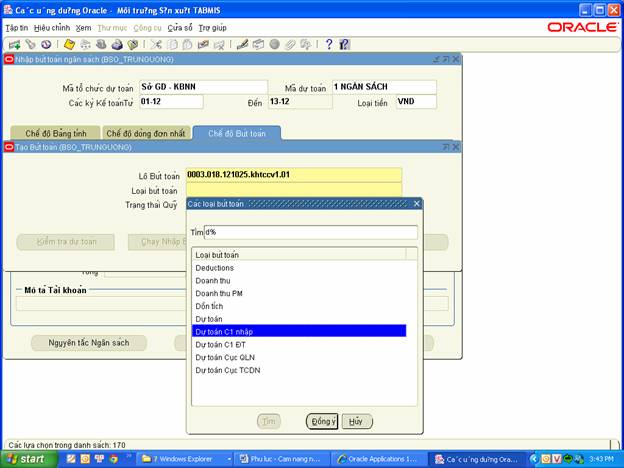Close the Tạo Bút toán inner window
624x468 pixels.
456,147
